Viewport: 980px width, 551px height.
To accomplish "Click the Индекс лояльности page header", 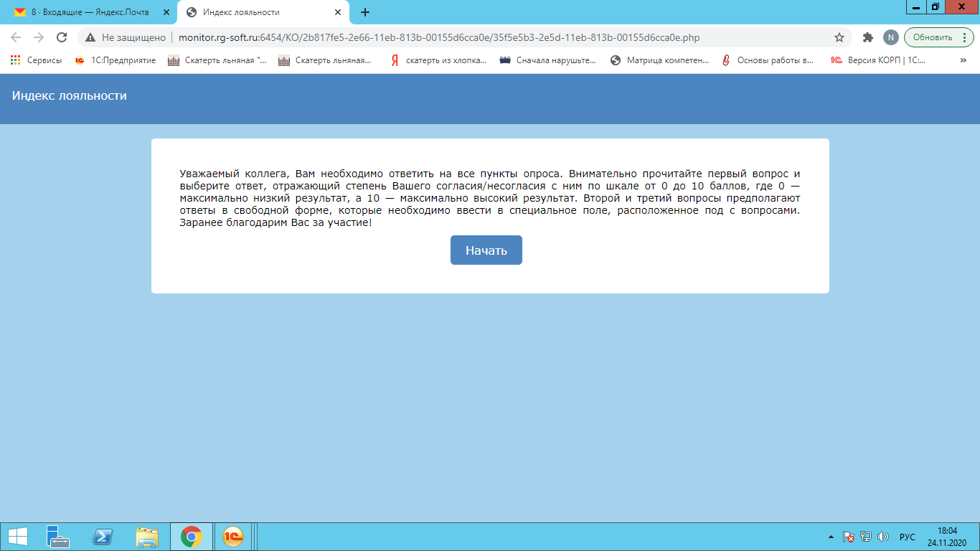I will (70, 95).
